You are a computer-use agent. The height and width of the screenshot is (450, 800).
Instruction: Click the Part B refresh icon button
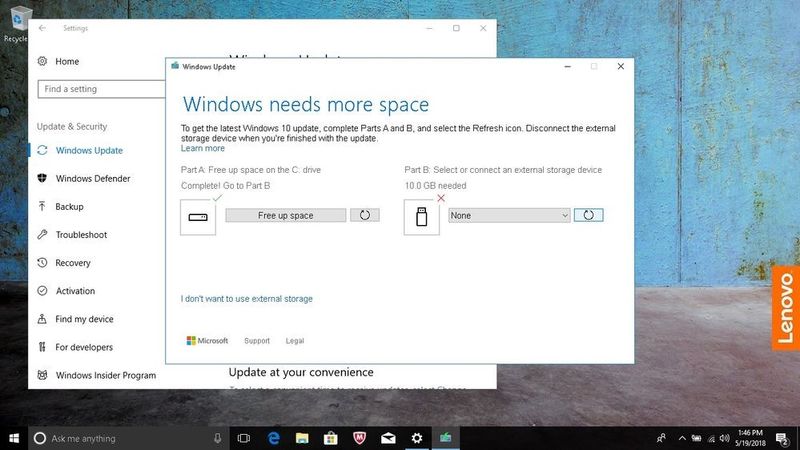[x=588, y=215]
